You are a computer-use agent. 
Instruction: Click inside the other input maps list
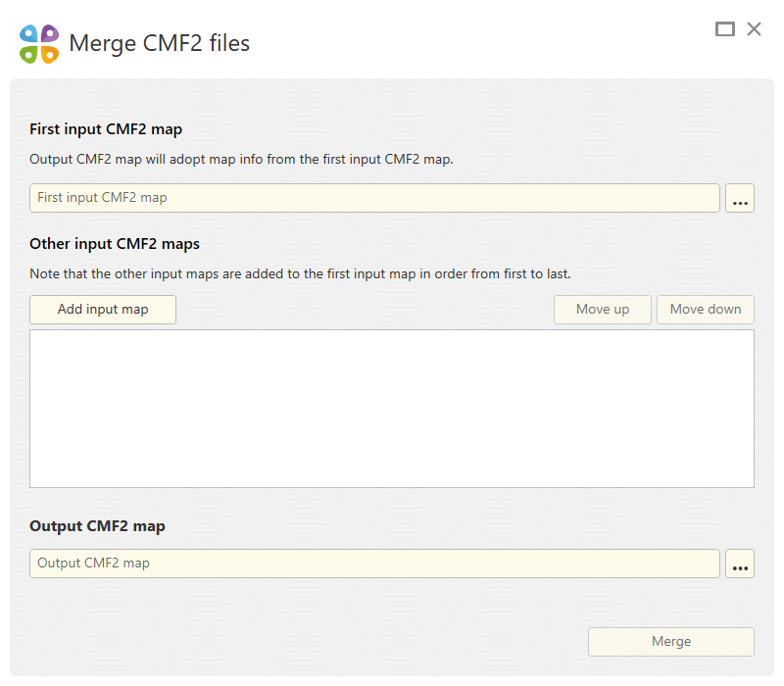click(x=392, y=409)
